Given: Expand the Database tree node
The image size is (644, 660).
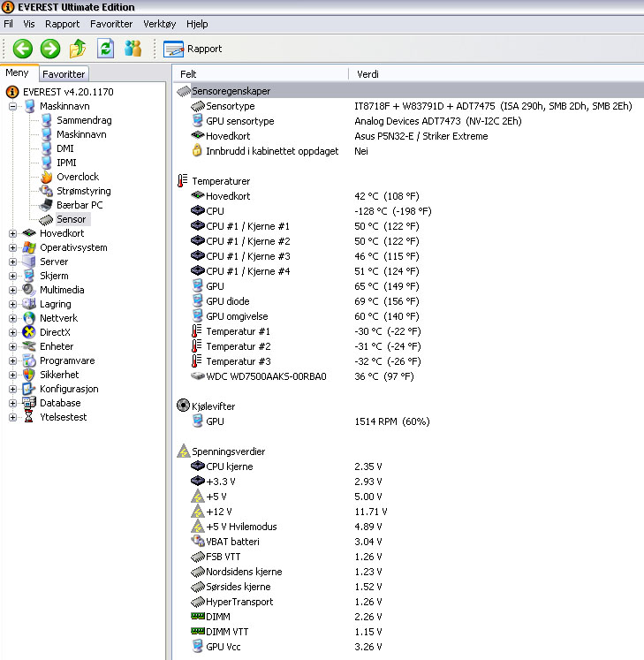Looking at the screenshot, I should pyautogui.click(x=12, y=403).
